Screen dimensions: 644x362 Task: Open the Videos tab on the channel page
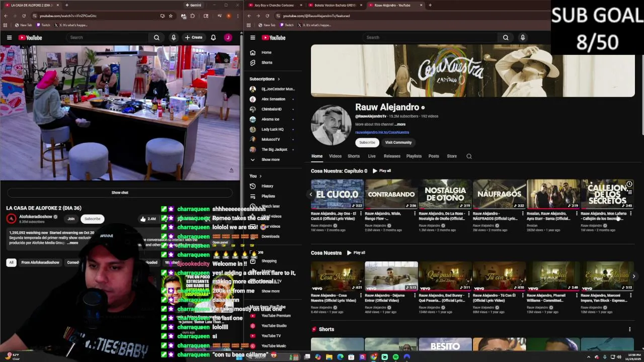click(x=335, y=156)
